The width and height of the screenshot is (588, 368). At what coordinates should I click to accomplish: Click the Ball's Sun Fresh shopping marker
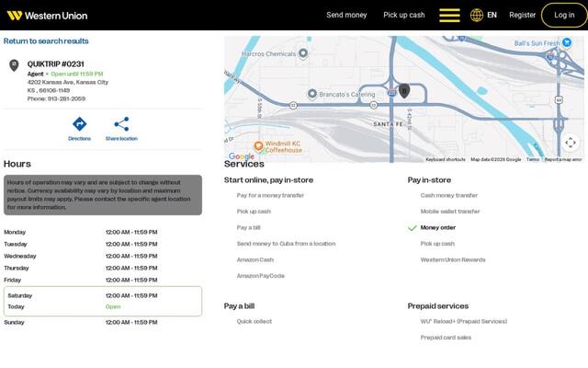(567, 42)
